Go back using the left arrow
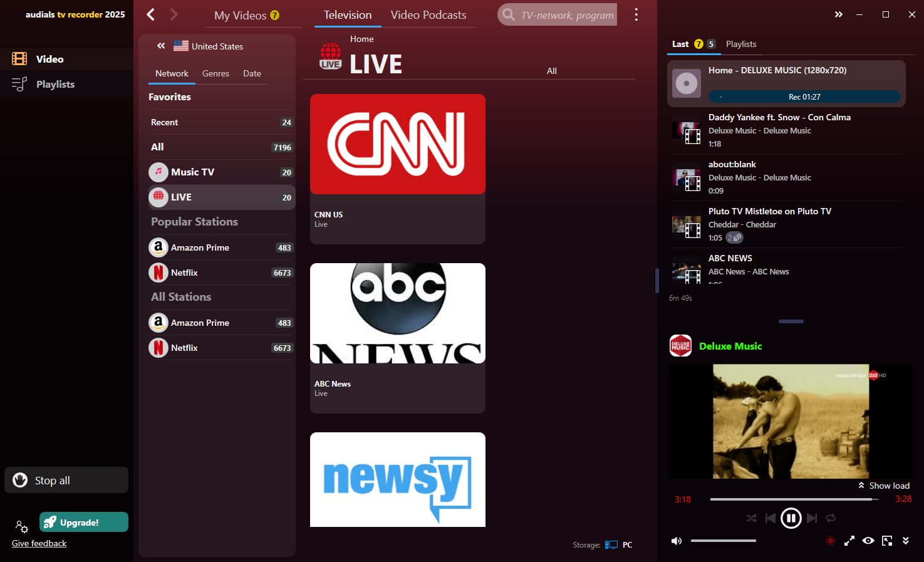 pyautogui.click(x=150, y=14)
